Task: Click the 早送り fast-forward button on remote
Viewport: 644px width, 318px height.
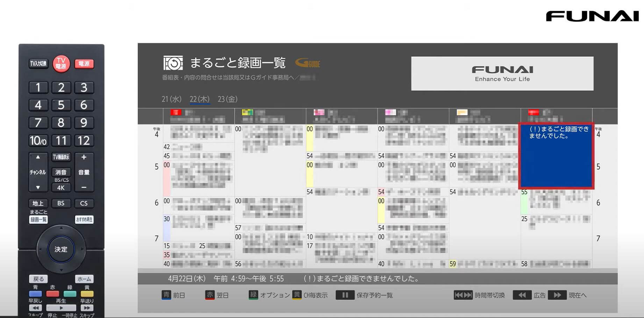Action: click(x=87, y=308)
